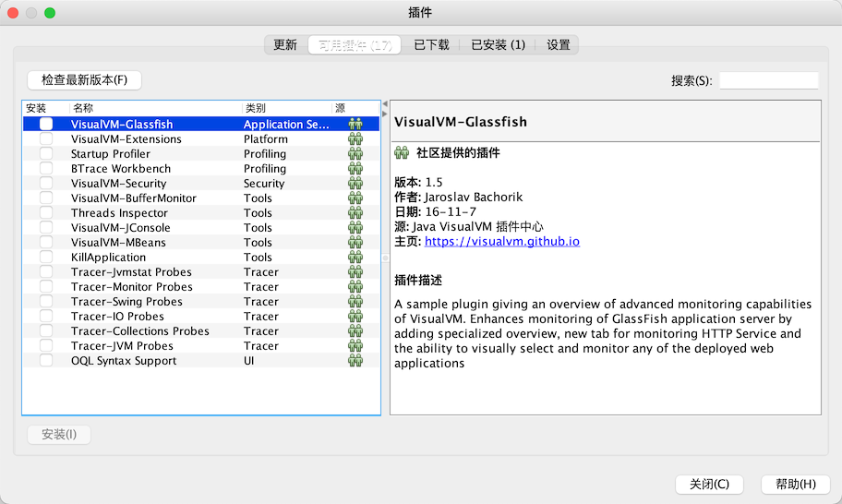This screenshot has height=504, width=842.
Task: Switch to the 已安装 (1) tab
Action: coord(498,44)
